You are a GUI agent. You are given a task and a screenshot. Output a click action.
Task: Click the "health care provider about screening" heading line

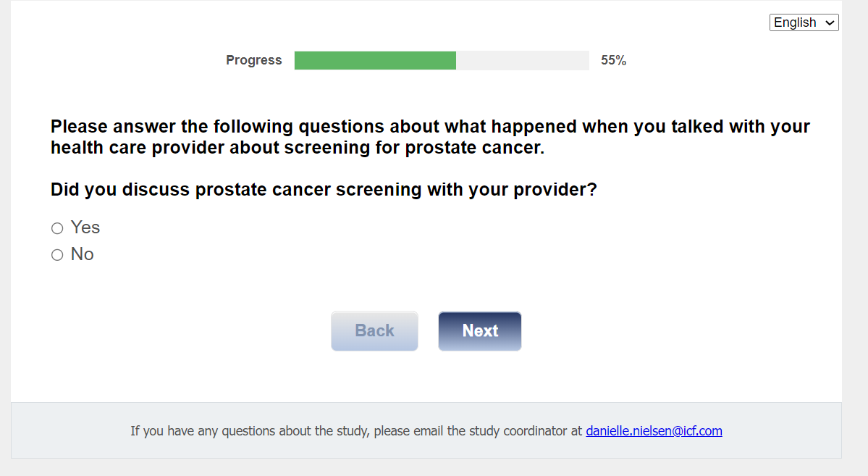pos(297,148)
